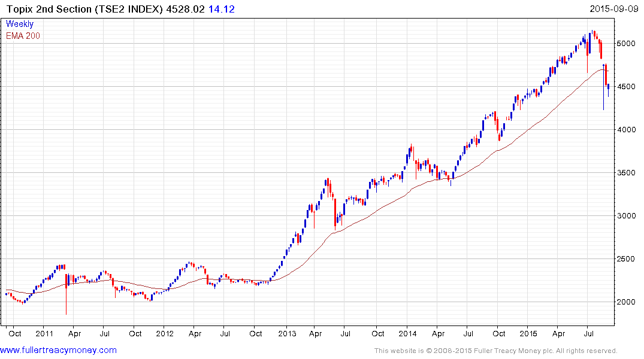Viewport: 644px width, 359px height.
Task: Click the date label 2015-09-09
Action: [x=613, y=9]
